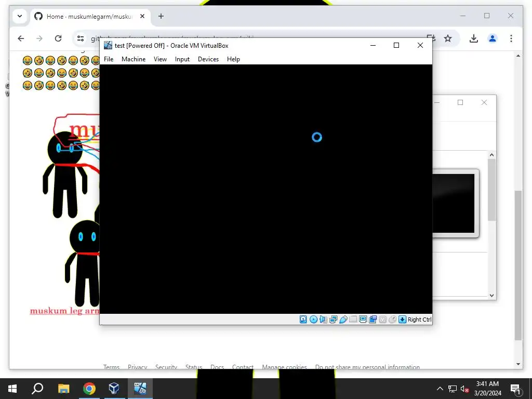Select the Home muskumlegarm GitHub tab
The height and width of the screenshot is (399, 532).
[89, 16]
